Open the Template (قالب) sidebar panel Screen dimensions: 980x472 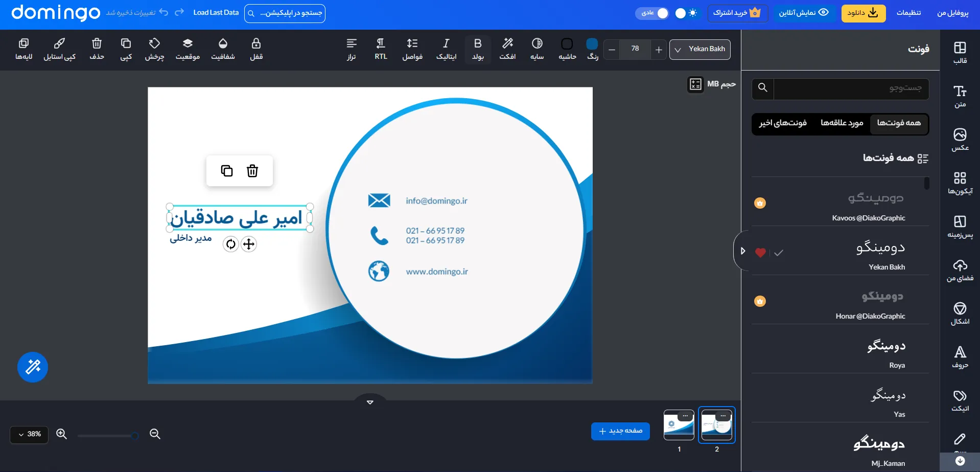[x=960, y=53]
